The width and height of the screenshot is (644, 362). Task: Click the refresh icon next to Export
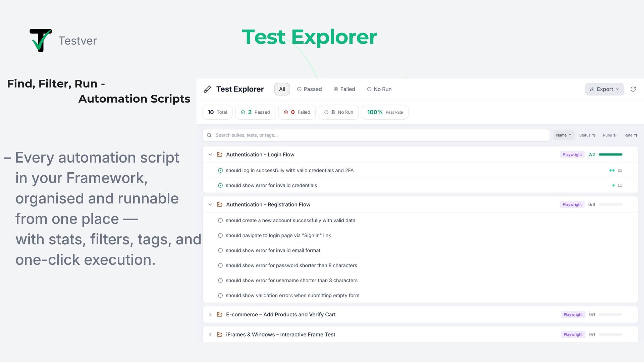click(633, 89)
